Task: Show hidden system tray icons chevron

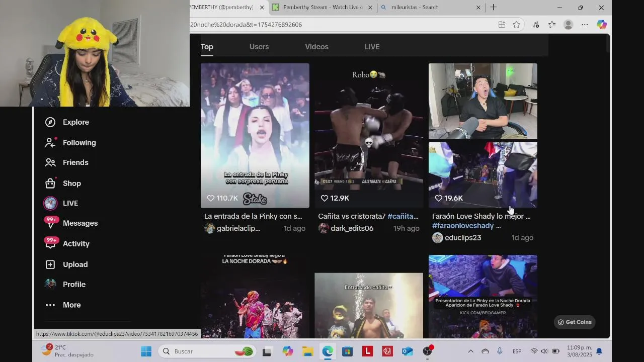Action: (470, 351)
